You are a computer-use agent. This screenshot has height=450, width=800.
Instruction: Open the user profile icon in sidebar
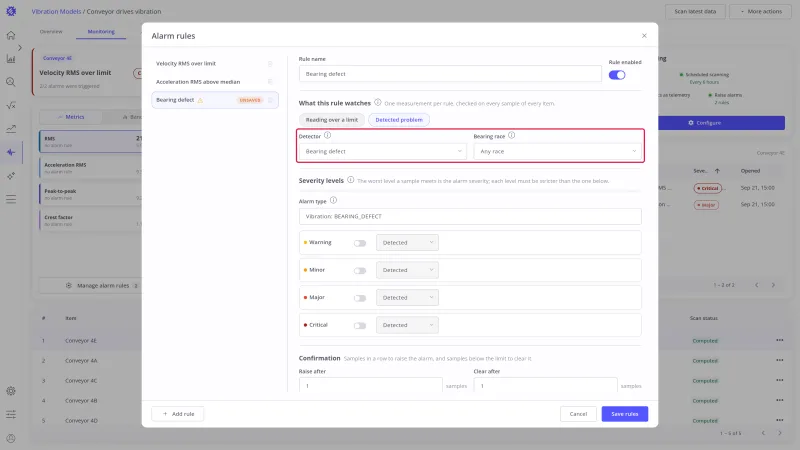pos(11,438)
